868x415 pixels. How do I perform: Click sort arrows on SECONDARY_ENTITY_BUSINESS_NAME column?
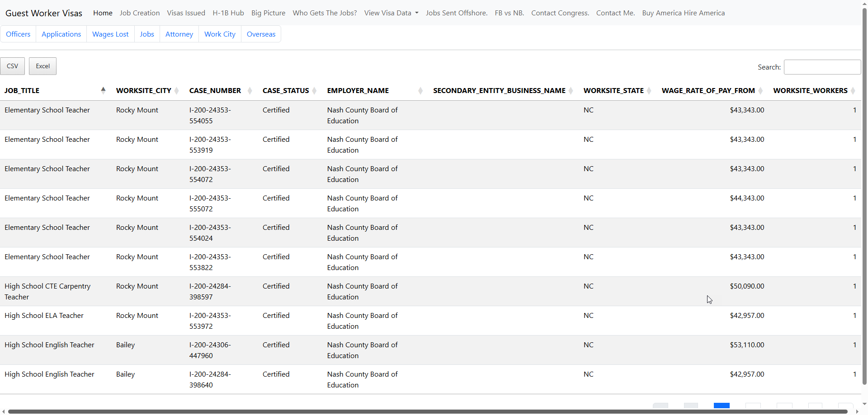point(571,91)
